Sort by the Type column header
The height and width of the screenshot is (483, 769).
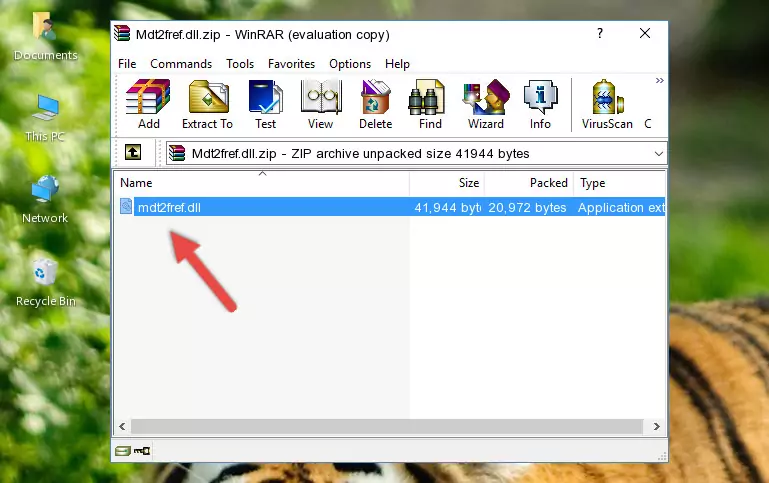click(619, 183)
